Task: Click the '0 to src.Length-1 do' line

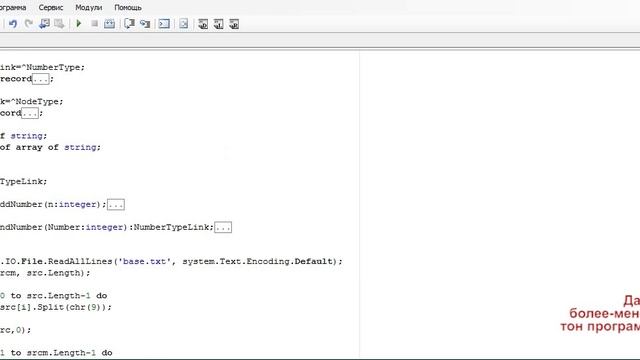Action: [x=53, y=296]
